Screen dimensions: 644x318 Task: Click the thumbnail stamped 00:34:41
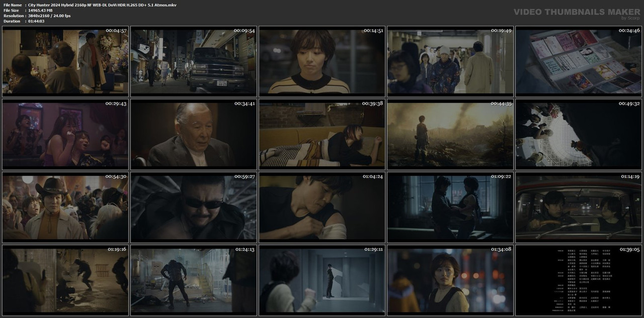point(194,134)
